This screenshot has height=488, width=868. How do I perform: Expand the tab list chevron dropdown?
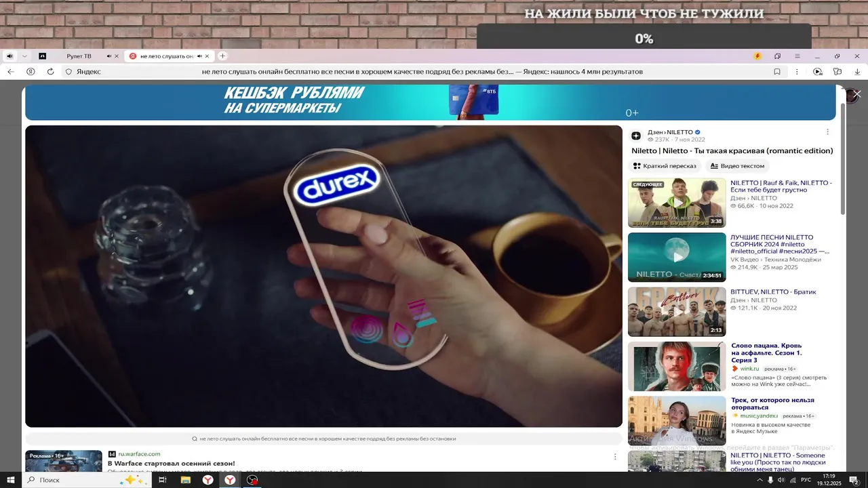[x=24, y=56]
